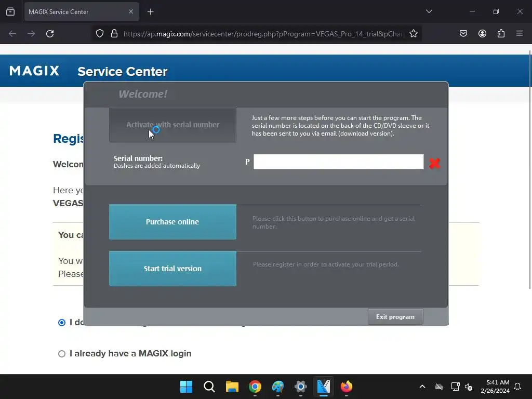Screen dimensions: 532x399
Task: Click the serial number input field
Action: (x=338, y=162)
